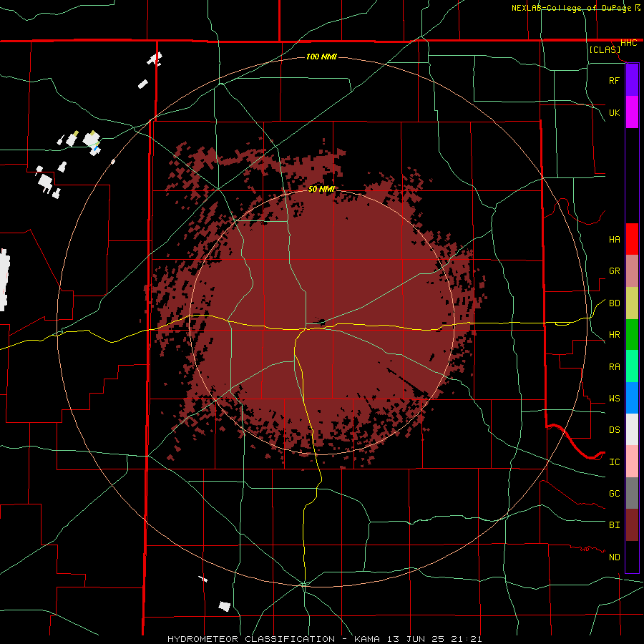Screen dimensions: 644x644
Task: Click the white DS legend swatch
Action: coord(632,429)
